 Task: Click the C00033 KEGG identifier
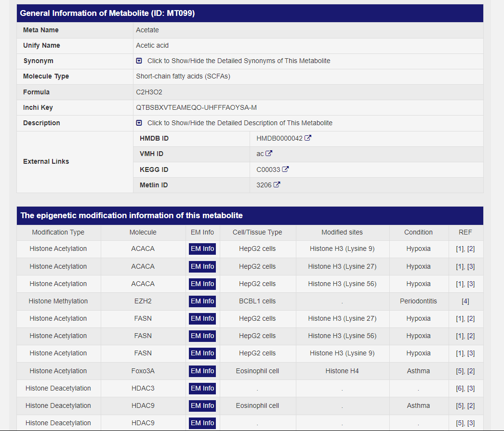tap(268, 170)
